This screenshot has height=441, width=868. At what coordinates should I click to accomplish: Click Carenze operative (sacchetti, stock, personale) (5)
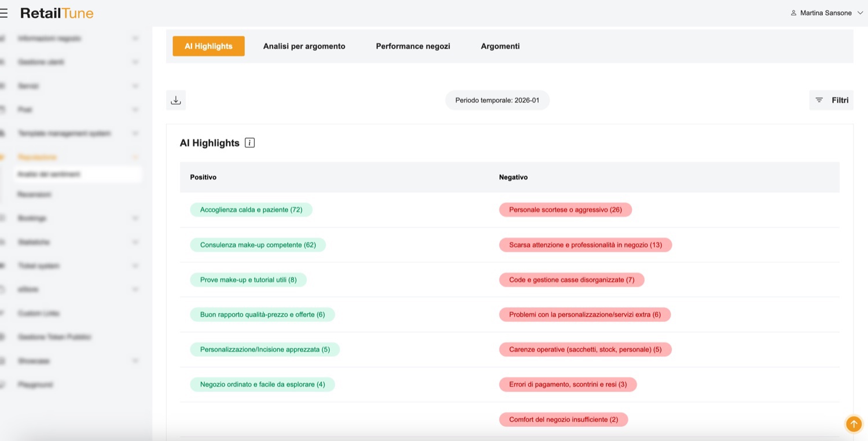click(585, 350)
